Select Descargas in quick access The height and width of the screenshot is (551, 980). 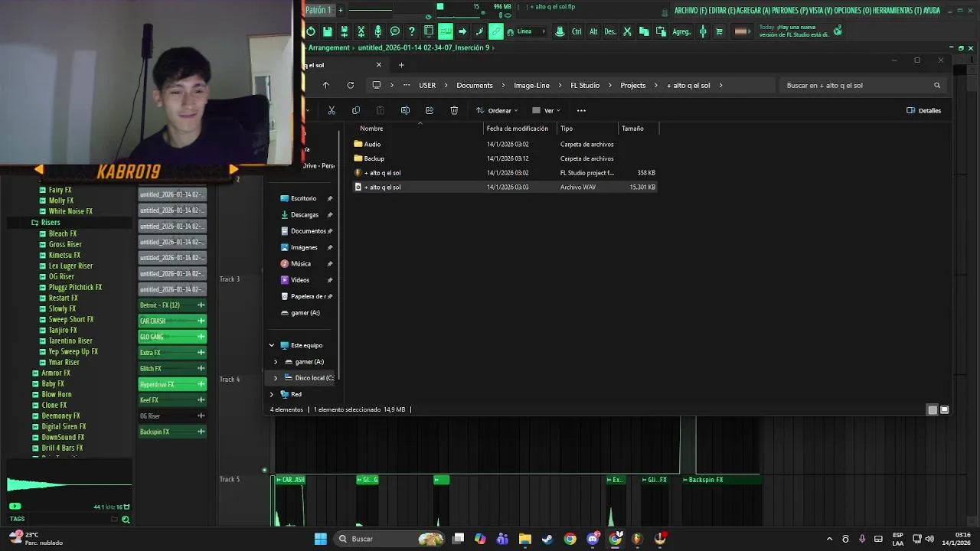point(305,214)
